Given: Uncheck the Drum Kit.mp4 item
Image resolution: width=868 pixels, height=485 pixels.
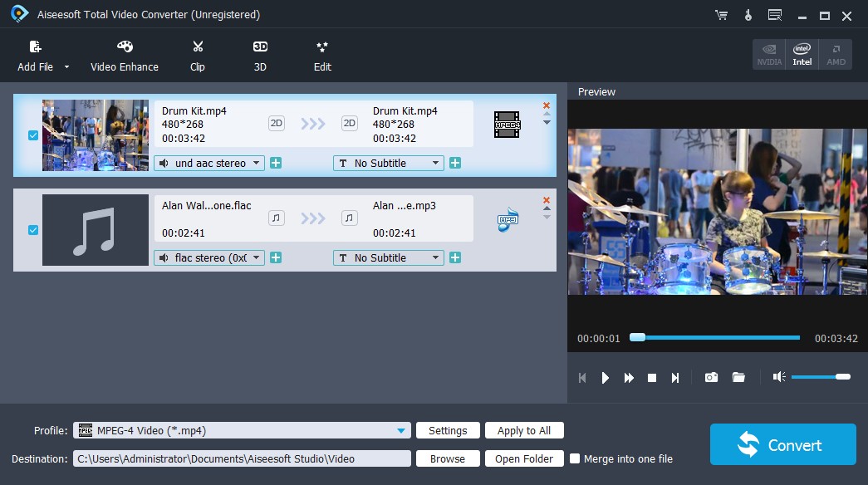Looking at the screenshot, I should [x=33, y=135].
